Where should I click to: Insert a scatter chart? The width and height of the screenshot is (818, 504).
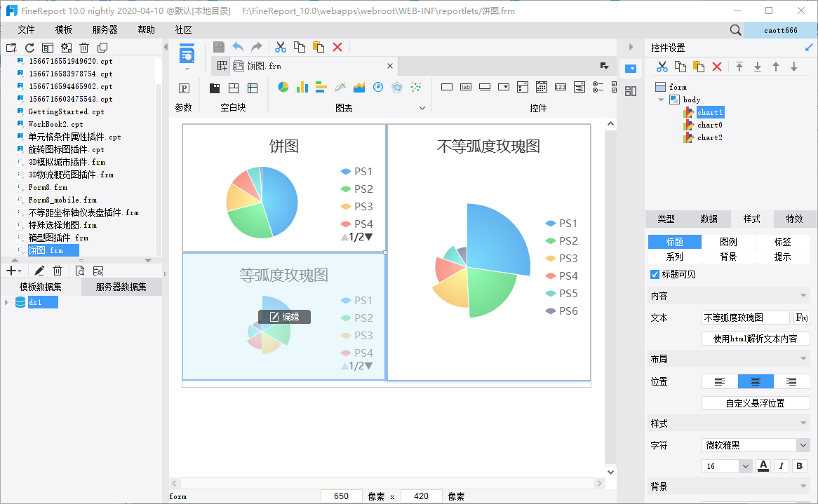click(x=416, y=87)
